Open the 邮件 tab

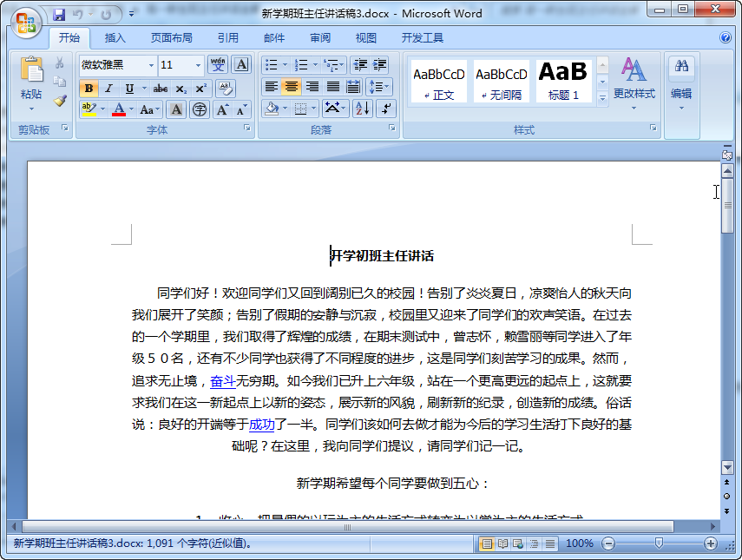[274, 38]
